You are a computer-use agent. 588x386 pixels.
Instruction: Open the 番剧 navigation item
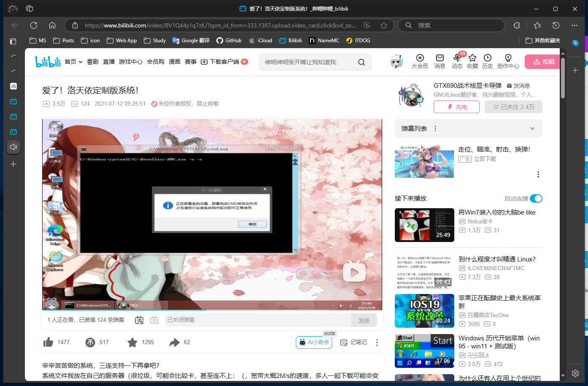[93, 62]
